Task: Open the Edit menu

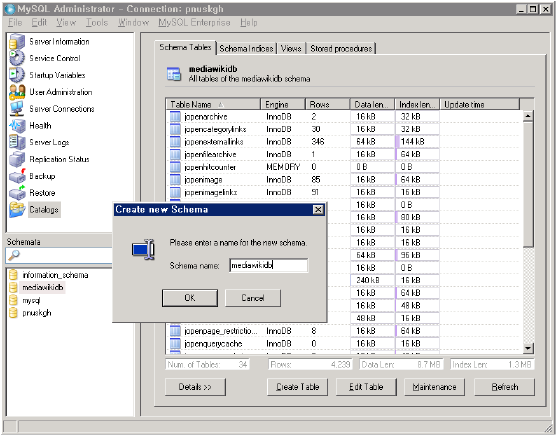Action: (x=39, y=22)
